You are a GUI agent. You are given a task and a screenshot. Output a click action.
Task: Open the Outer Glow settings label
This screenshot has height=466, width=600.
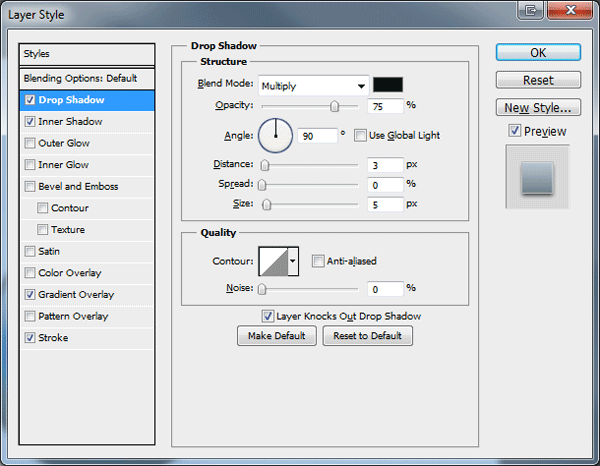click(x=64, y=143)
